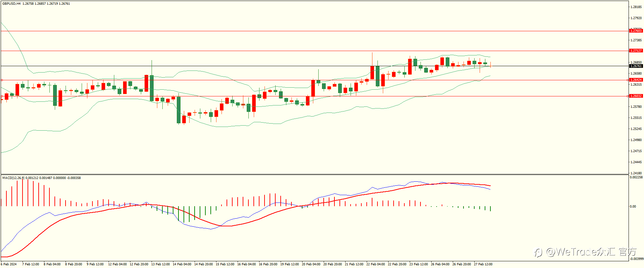Click the black 1.26761 current price tag
Image resolution: width=644 pixels, height=268 pixels.
(636, 66)
